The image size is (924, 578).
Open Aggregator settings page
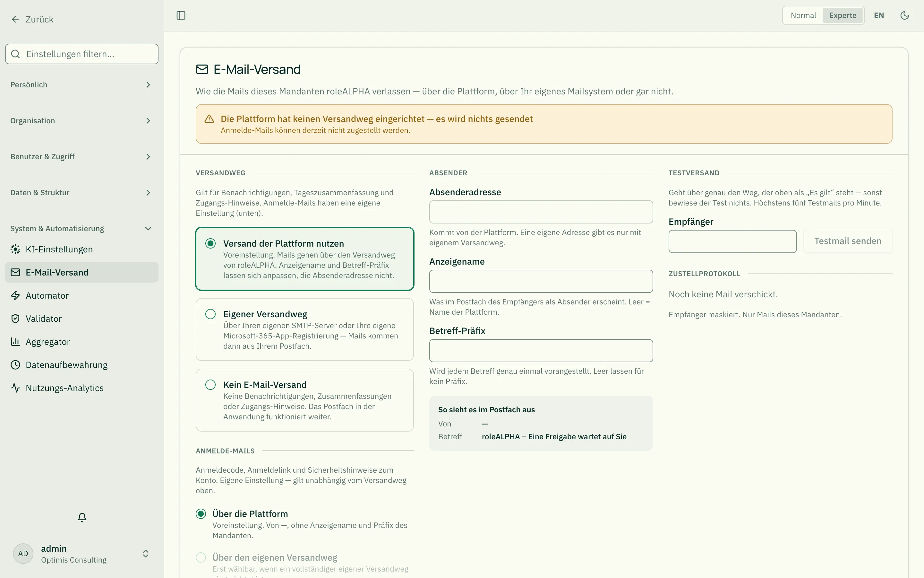(x=82, y=342)
